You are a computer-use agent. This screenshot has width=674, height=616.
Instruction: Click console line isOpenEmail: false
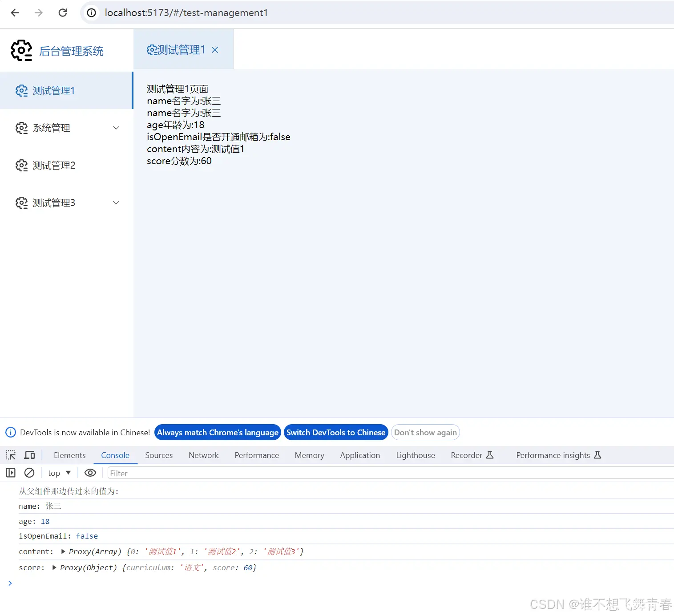(x=58, y=536)
